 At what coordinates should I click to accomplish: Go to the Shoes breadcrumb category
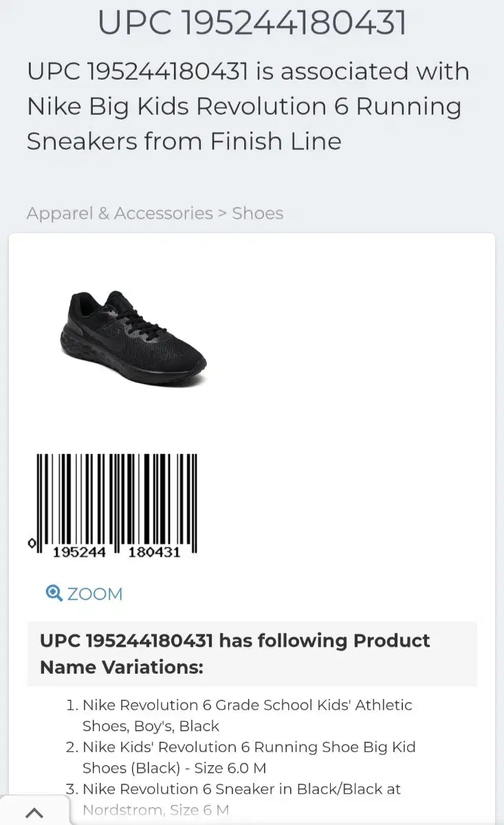point(257,213)
